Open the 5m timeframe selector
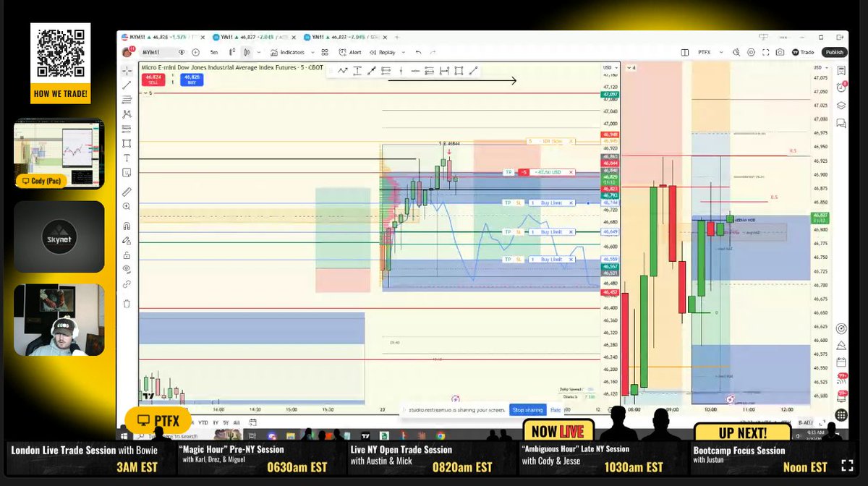Screen dimensions: 868x486 (x=214, y=52)
